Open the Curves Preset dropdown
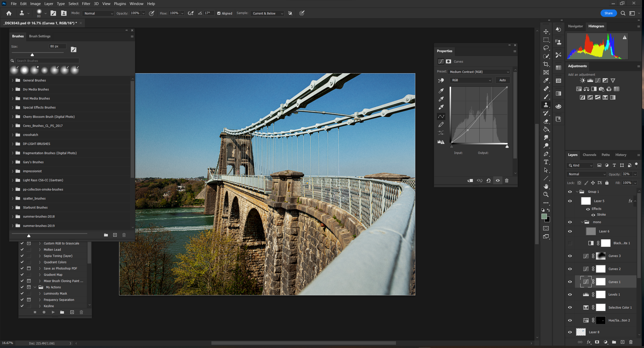644x348 pixels. pyautogui.click(x=479, y=72)
